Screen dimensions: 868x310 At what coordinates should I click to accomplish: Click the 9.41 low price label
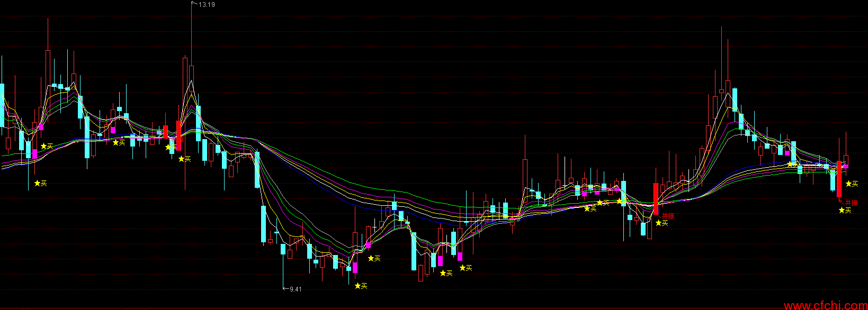pos(296,289)
